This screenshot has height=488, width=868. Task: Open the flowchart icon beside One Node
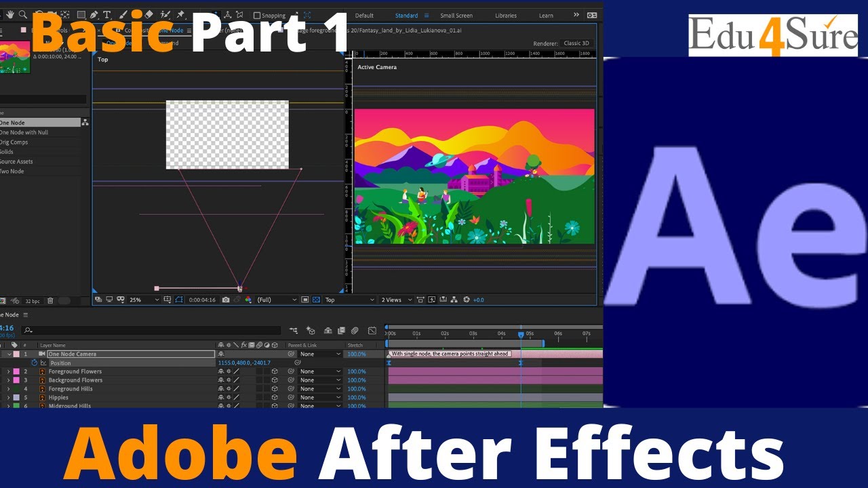tap(85, 123)
